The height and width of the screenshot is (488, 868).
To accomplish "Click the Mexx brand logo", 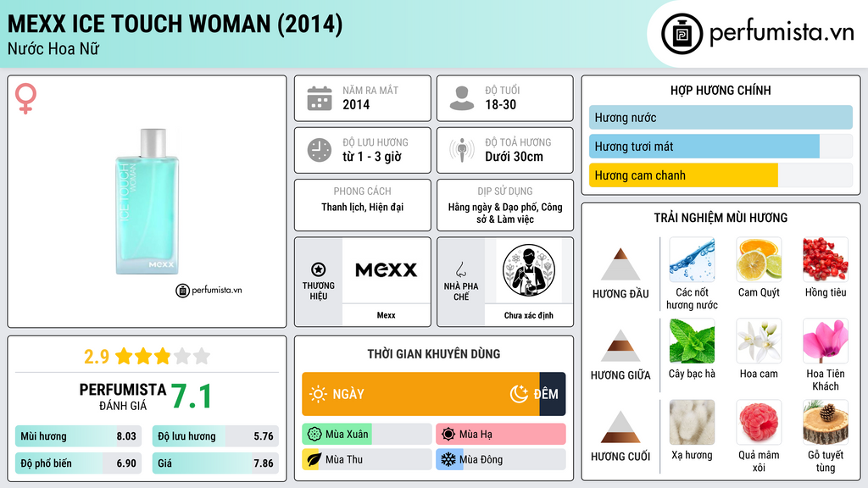I will pyautogui.click(x=386, y=270).
